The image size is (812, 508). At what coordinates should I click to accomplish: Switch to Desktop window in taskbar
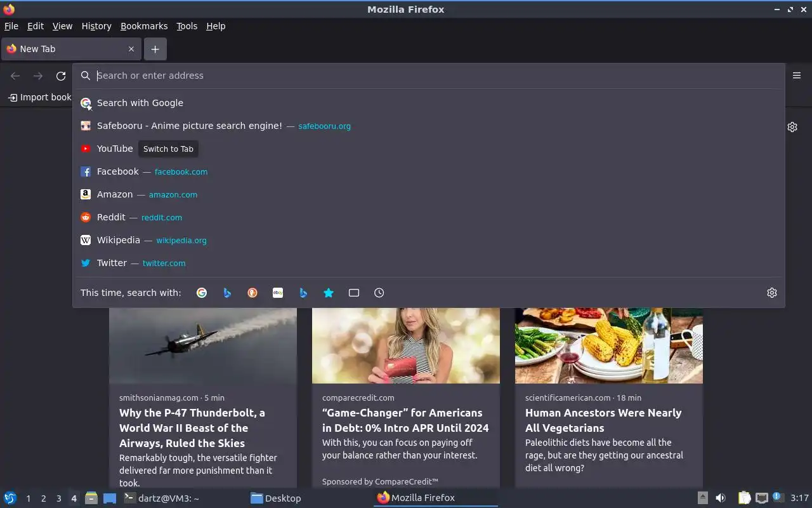(308, 498)
